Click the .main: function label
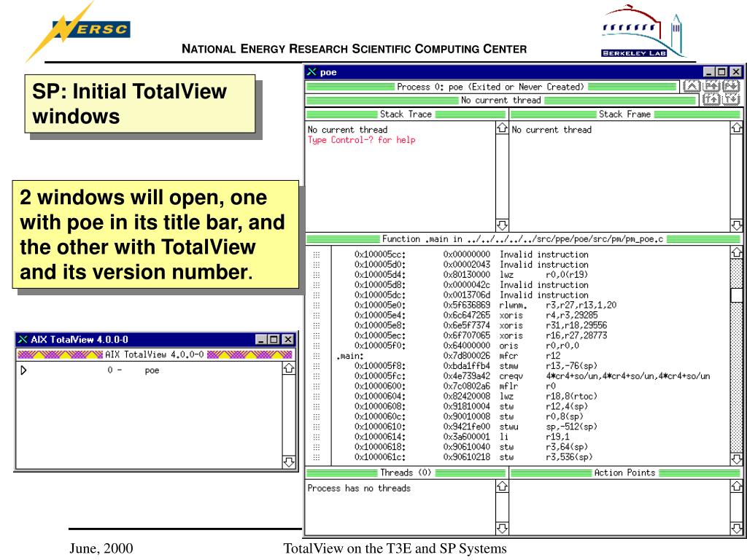Viewport: 747px width, 560px height. [x=350, y=356]
